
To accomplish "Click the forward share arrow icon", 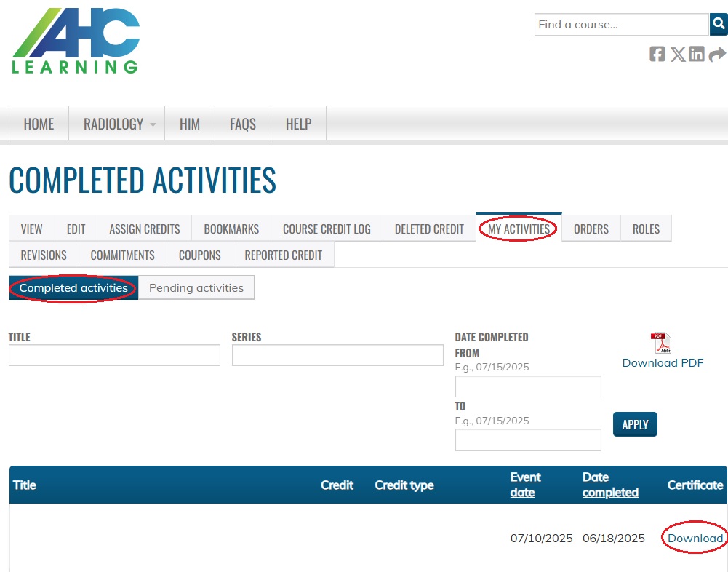I will 717,54.
